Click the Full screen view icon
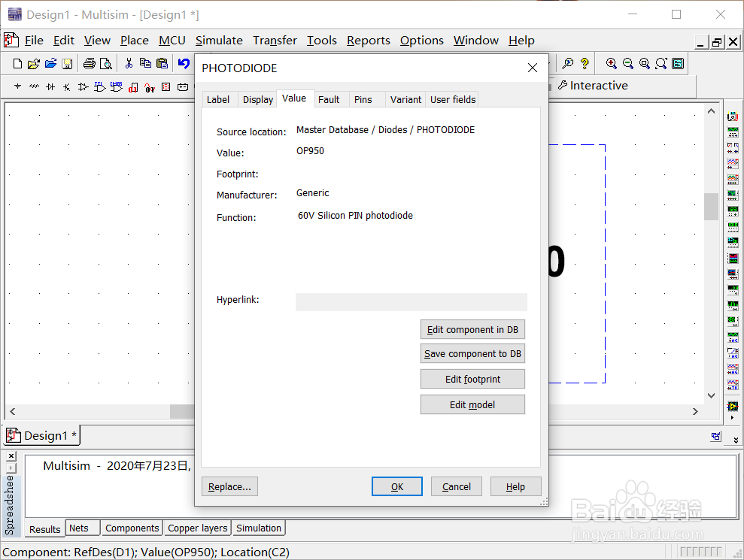Viewport: 744px width, 560px height. [x=678, y=64]
